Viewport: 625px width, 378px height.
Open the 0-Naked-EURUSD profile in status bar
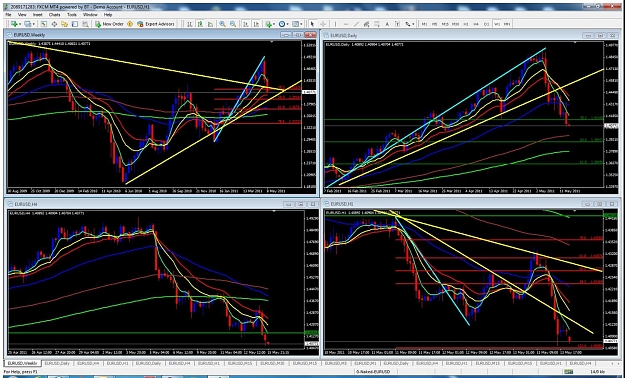click(x=372, y=372)
